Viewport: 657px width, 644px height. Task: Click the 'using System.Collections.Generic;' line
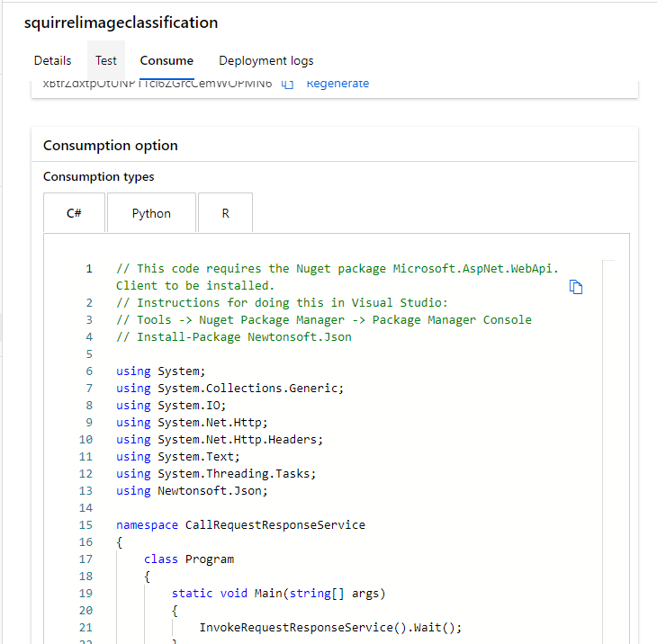[x=230, y=389]
